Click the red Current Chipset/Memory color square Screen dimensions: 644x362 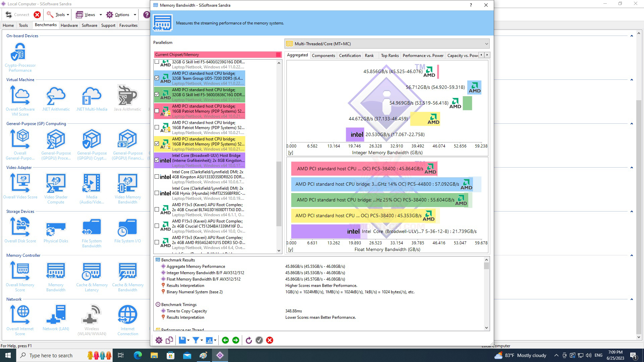[278, 55]
